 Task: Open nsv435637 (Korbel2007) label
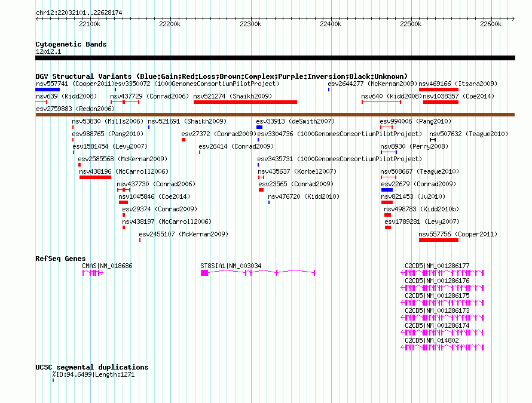coord(297,171)
